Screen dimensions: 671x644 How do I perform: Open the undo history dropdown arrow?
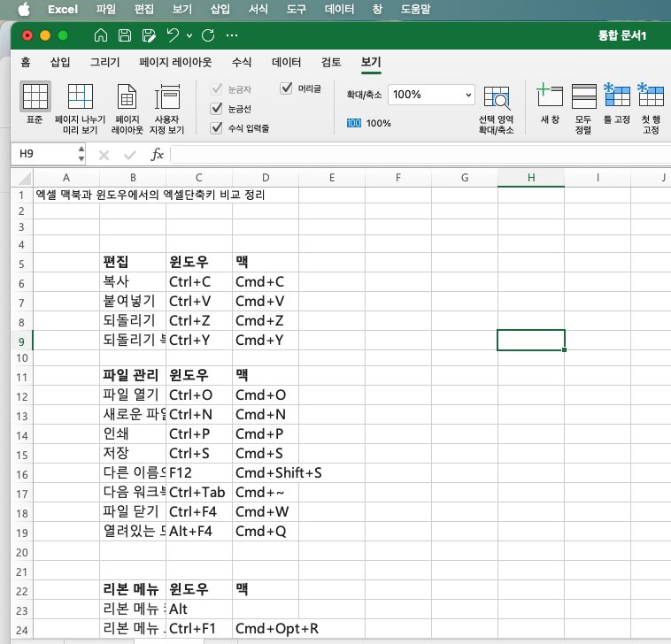point(189,36)
